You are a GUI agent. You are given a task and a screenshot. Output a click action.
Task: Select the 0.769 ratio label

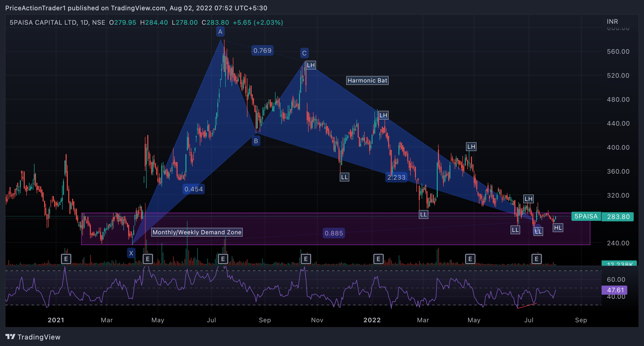(x=263, y=51)
